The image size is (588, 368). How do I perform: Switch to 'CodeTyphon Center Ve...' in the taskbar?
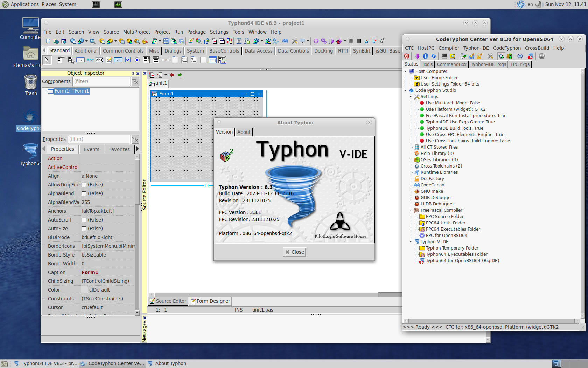point(112,364)
